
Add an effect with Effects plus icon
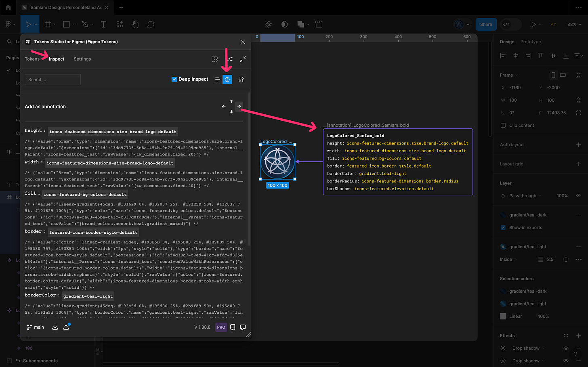click(578, 336)
